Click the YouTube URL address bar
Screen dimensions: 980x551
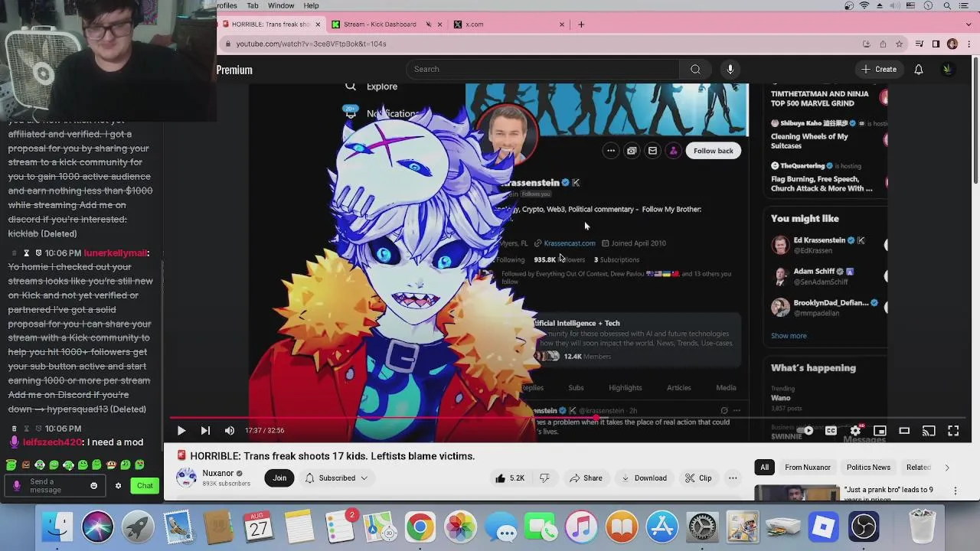coord(536,44)
